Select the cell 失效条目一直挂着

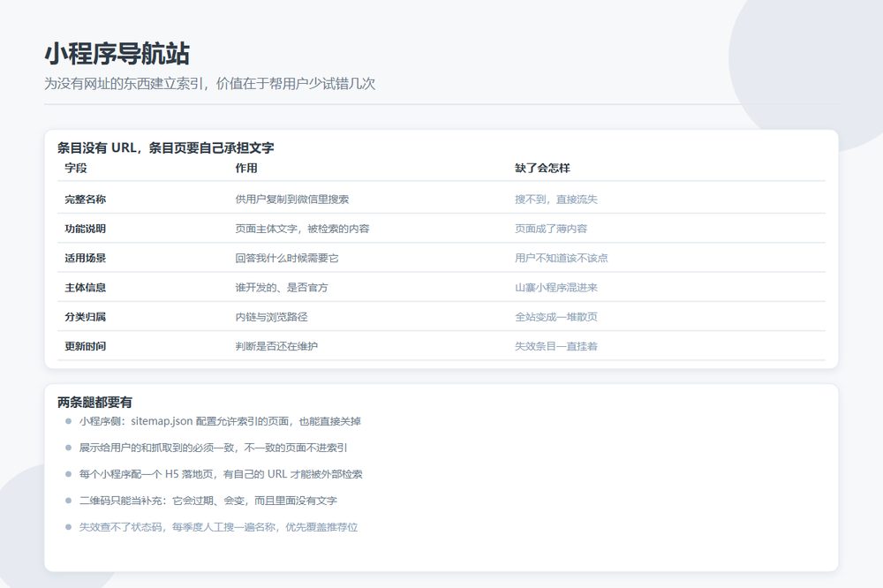coord(555,346)
